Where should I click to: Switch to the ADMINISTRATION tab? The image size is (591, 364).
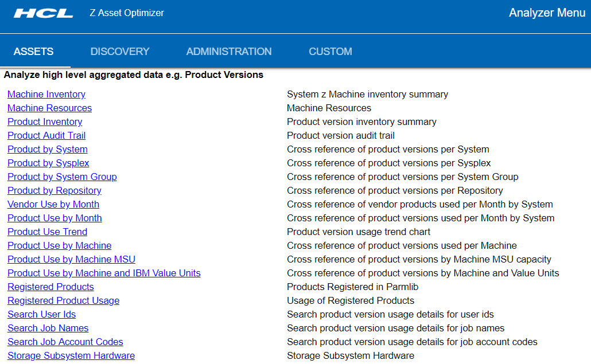[x=228, y=51]
